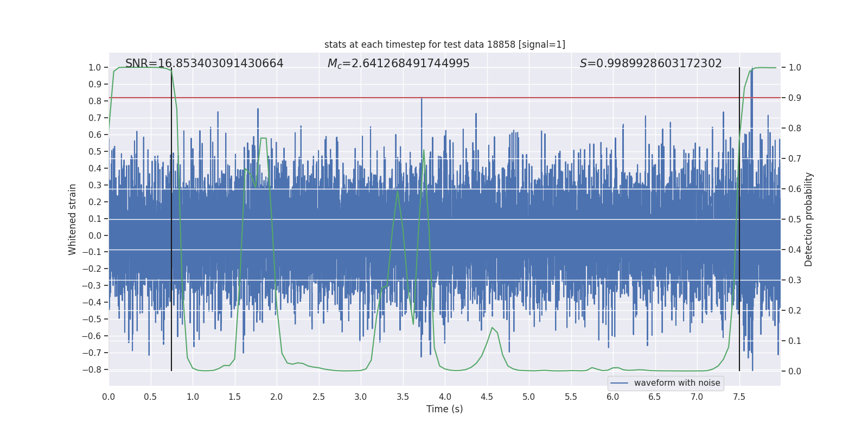
Task: Click Time axis tick label 0.5
Action: tap(150, 397)
